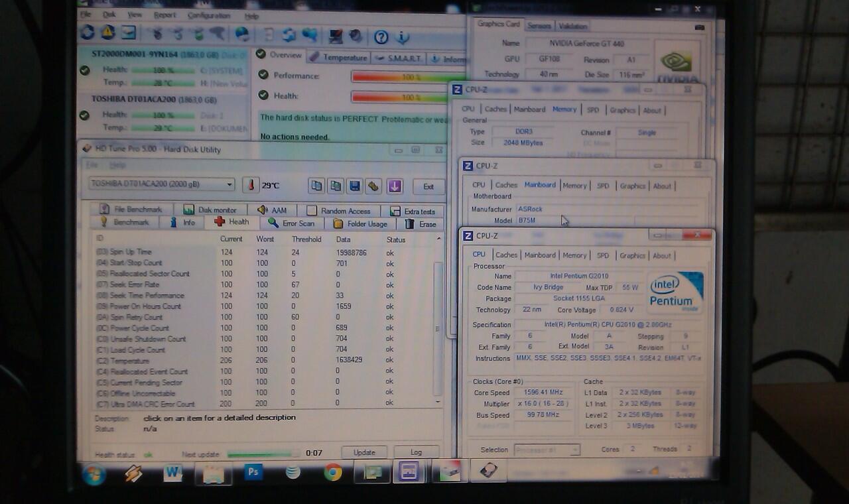Open the Graphics tab in front CPU-Z window
This screenshot has height=504, width=849.
632,255
